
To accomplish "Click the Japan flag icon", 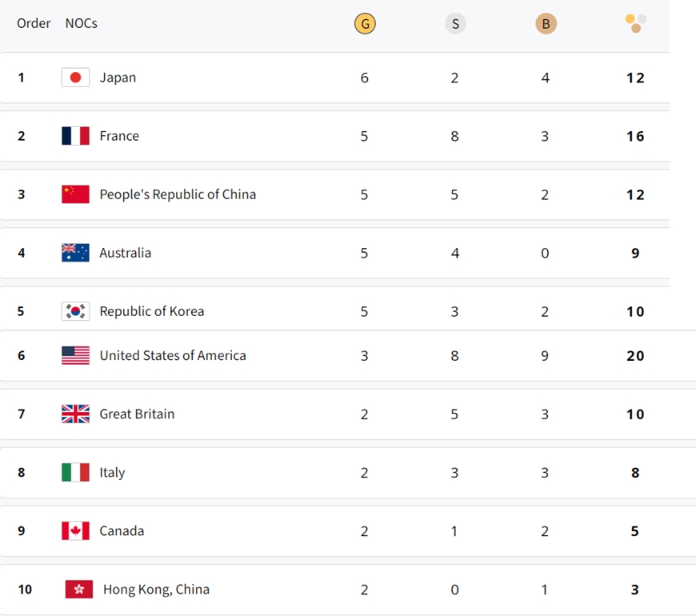I will tap(75, 78).
